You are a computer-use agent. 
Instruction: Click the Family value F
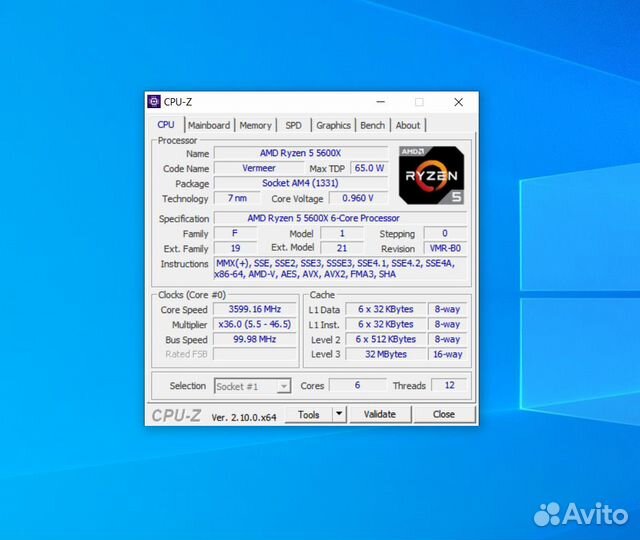235,233
